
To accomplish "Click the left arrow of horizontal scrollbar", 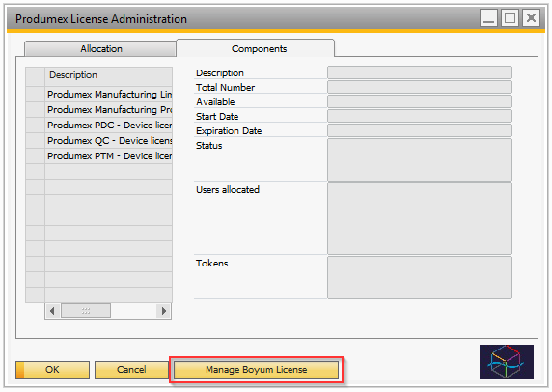I will point(52,311).
